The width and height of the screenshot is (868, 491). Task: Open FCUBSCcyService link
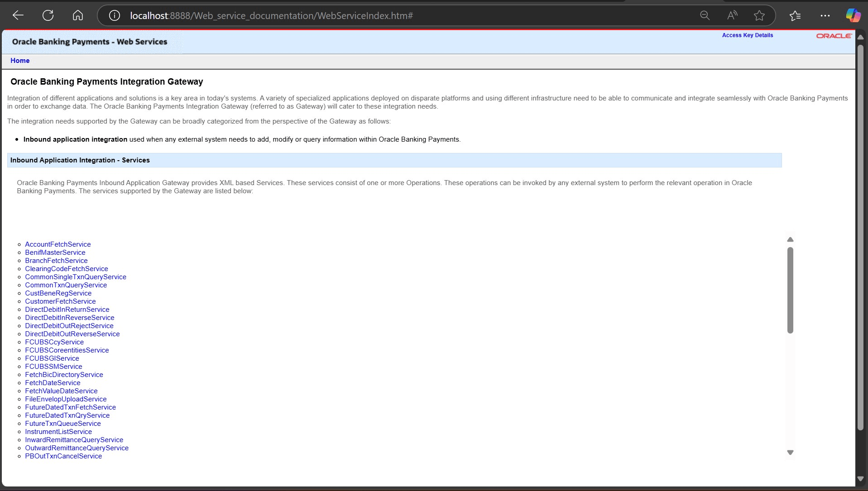(54, 342)
